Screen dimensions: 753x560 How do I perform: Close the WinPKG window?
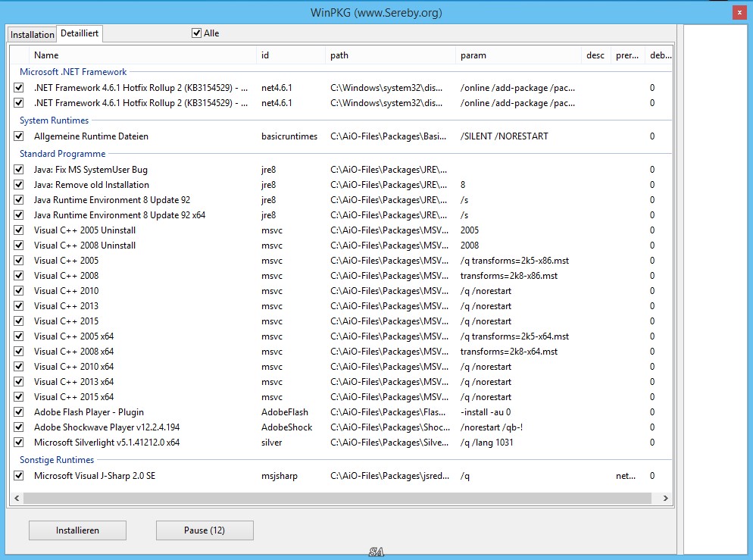739,12
